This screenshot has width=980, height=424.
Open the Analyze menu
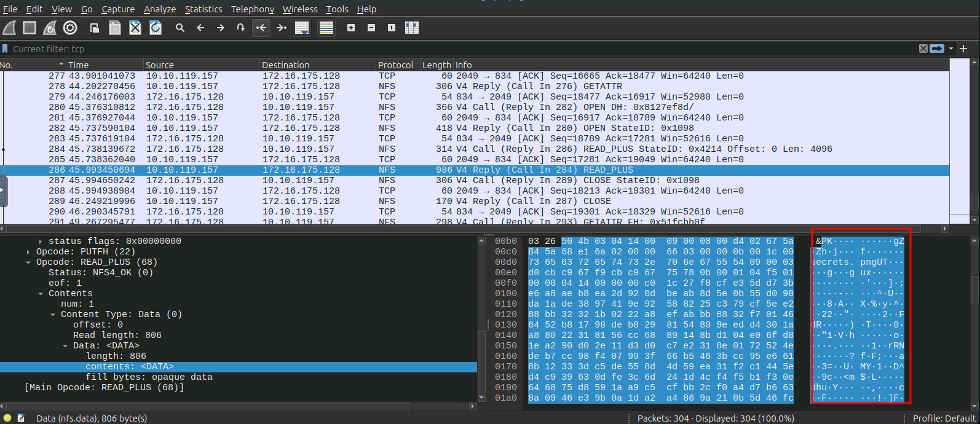(159, 9)
